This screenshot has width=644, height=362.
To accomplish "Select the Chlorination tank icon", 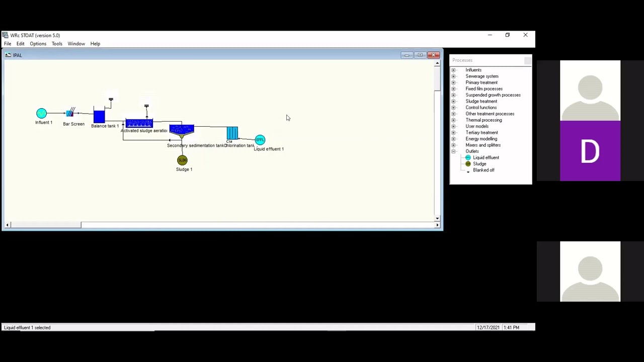I will pos(232,133).
